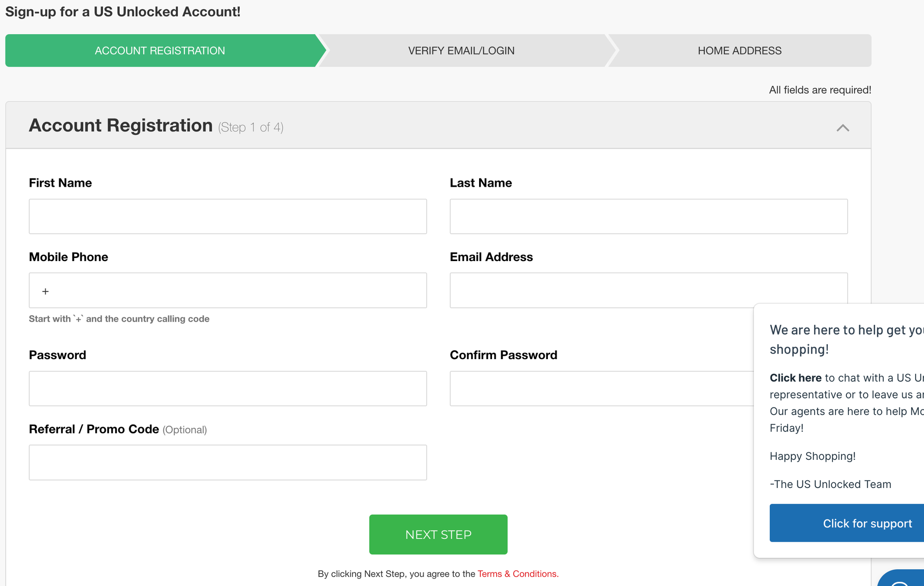924x586 pixels.
Task: Click the Password entry field
Action: tap(228, 389)
